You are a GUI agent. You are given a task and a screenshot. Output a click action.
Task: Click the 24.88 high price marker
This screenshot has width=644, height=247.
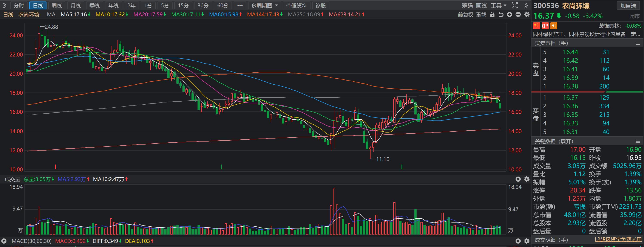[x=49, y=27]
